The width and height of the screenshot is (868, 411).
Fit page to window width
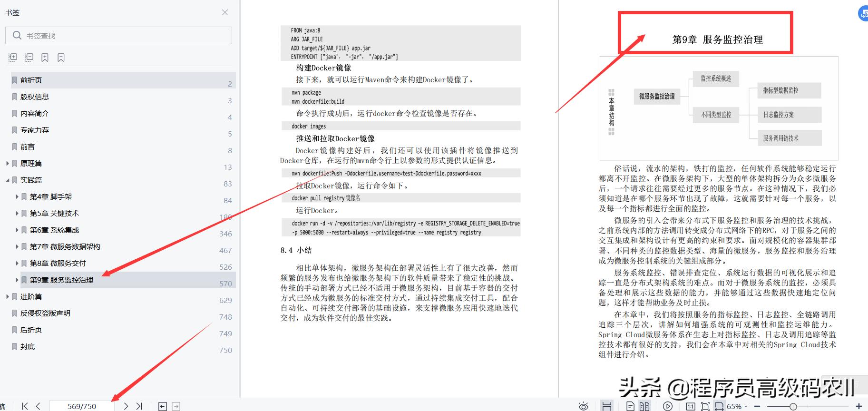(x=720, y=406)
